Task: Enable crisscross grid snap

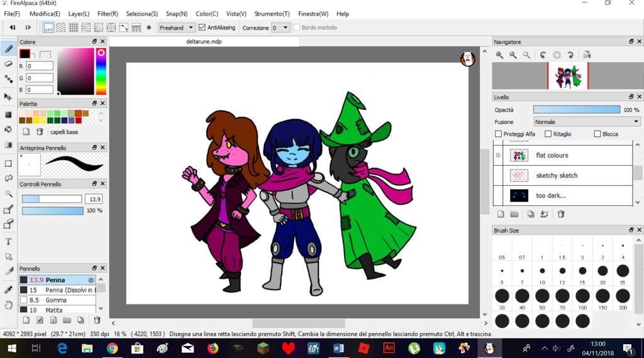Action: [x=74, y=28]
